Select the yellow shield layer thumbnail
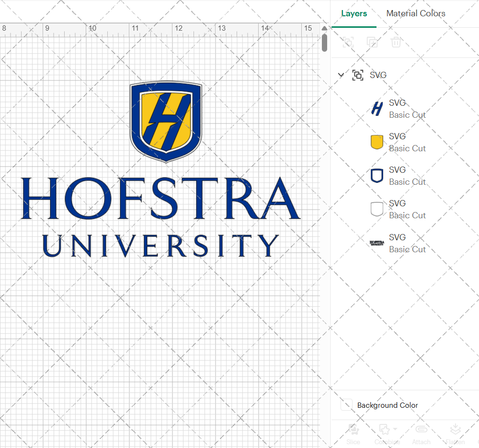The width and height of the screenshot is (479, 448). click(x=377, y=142)
